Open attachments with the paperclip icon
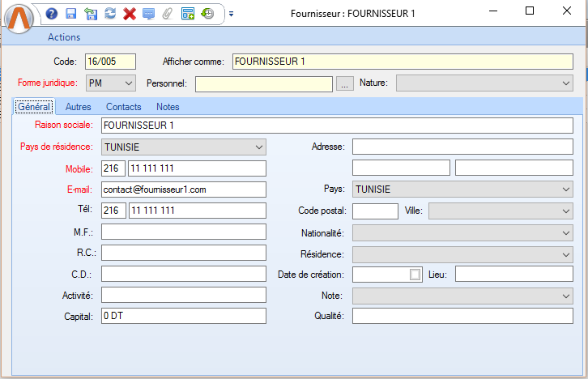The image size is (588, 379). tap(168, 13)
